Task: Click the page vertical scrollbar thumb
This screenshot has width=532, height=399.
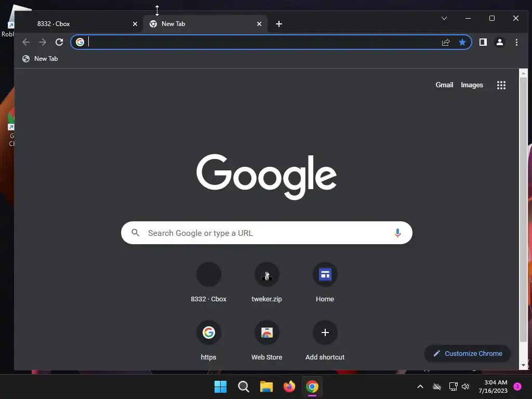Action: (523, 210)
